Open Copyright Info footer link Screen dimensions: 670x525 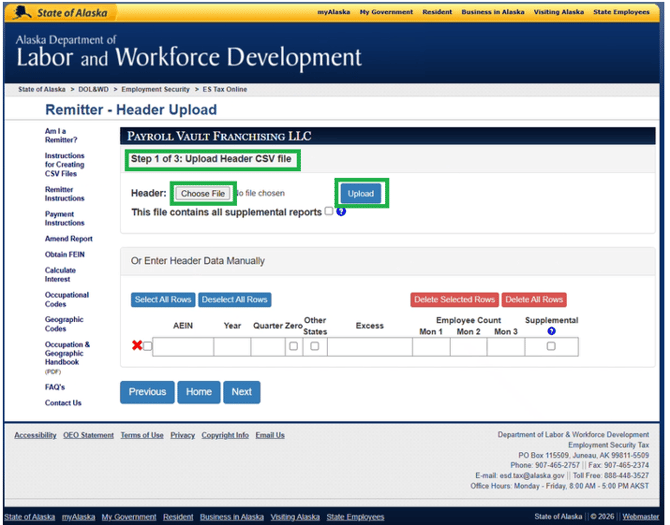coord(225,435)
